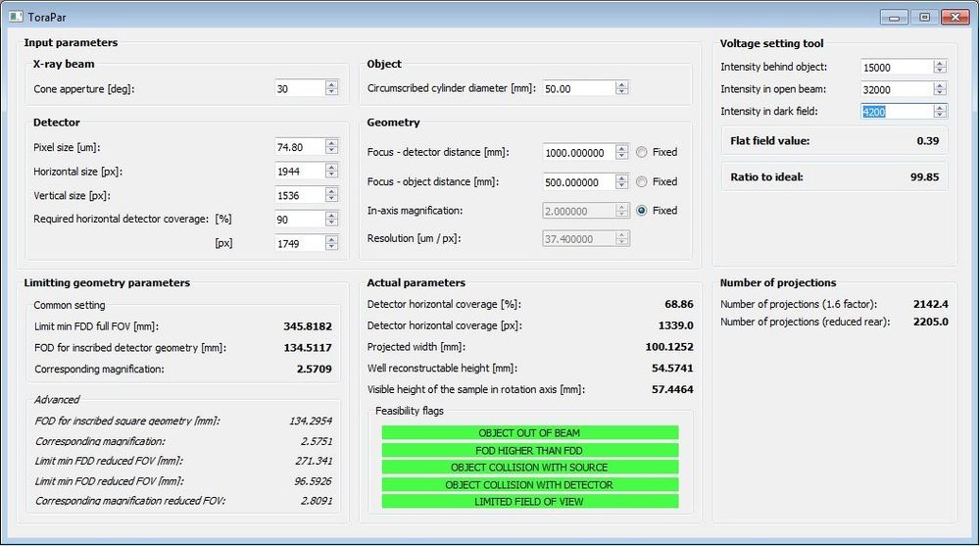This screenshot has height=546, width=980.
Task: Decrease Focus - detector distance stepper
Action: [x=621, y=156]
